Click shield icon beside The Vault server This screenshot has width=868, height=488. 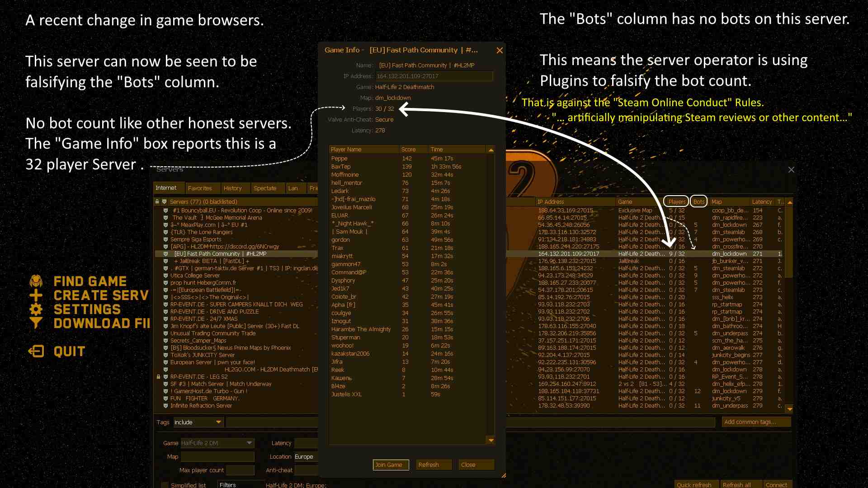165,218
